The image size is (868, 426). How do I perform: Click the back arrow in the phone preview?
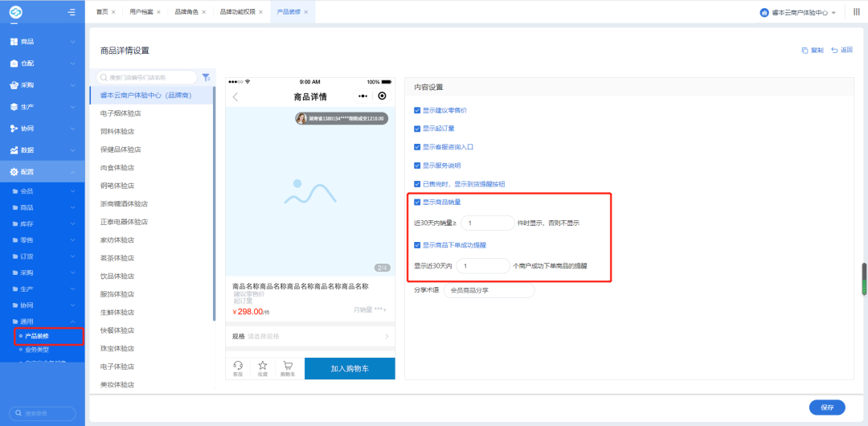pyautogui.click(x=235, y=97)
